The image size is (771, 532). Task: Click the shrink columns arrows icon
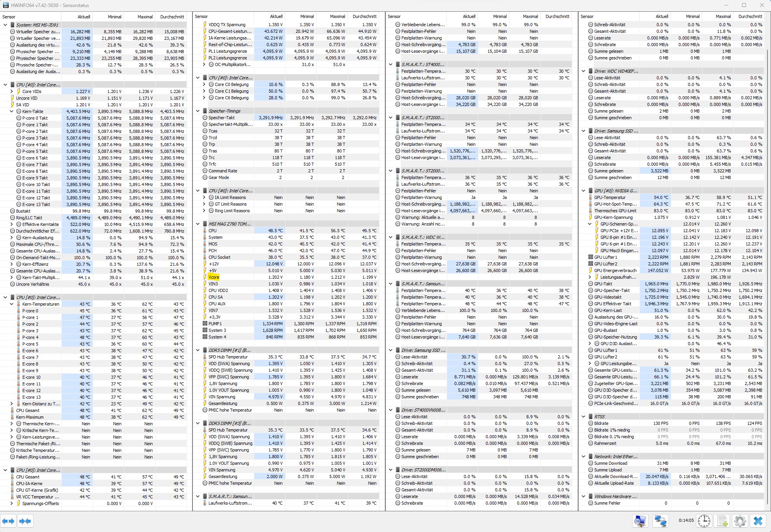click(25, 521)
